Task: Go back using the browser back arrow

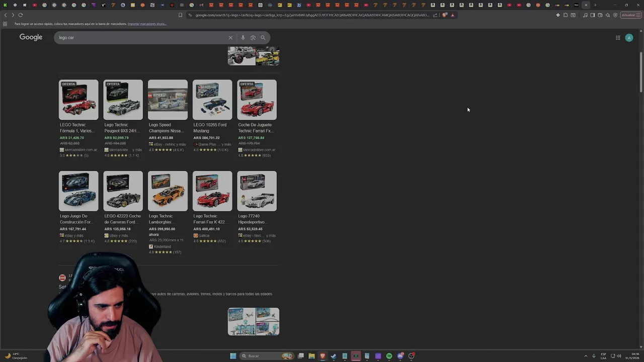Action: coord(6,15)
